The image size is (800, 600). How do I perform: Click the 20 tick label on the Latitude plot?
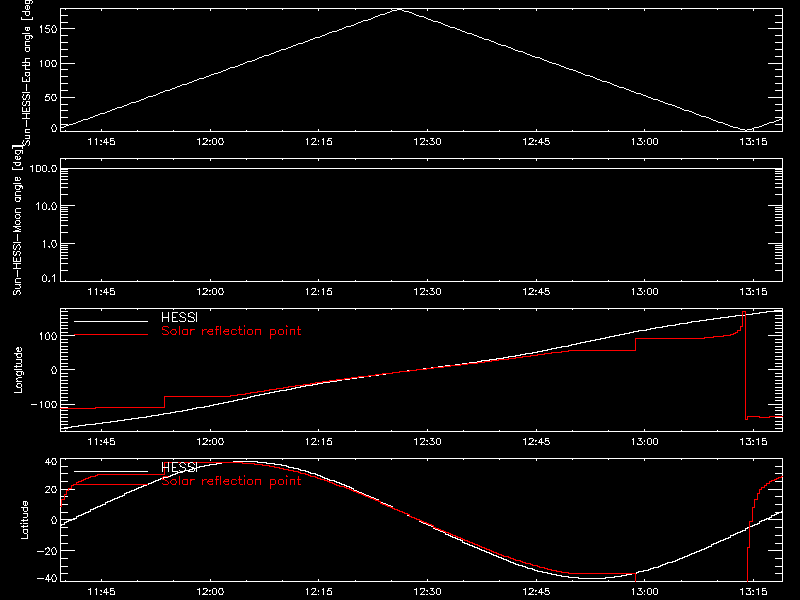51,490
